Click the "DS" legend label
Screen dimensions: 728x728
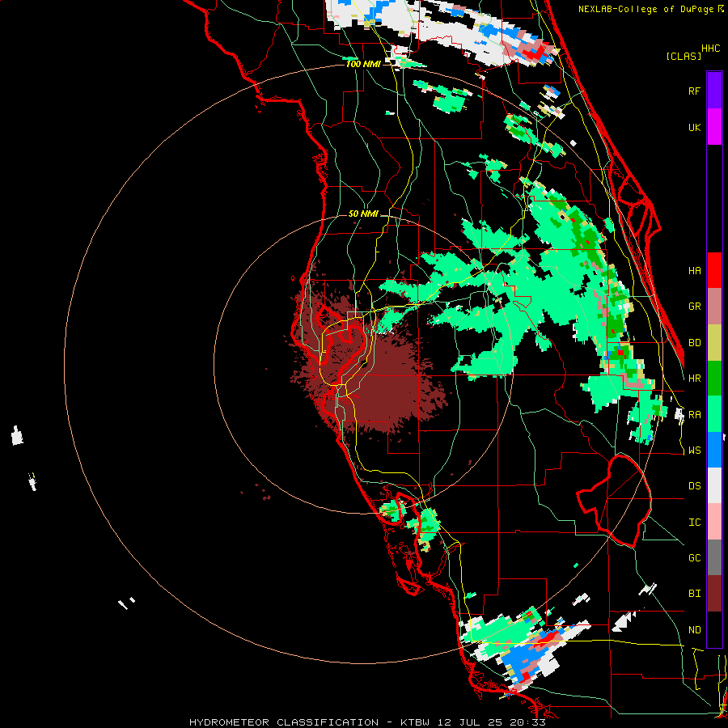coord(694,486)
